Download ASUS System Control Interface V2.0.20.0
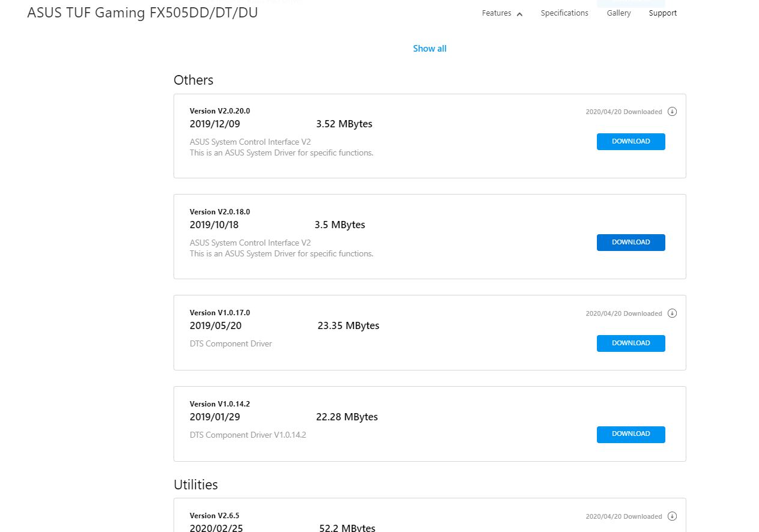Viewport: 759px width, 532px height. [630, 142]
